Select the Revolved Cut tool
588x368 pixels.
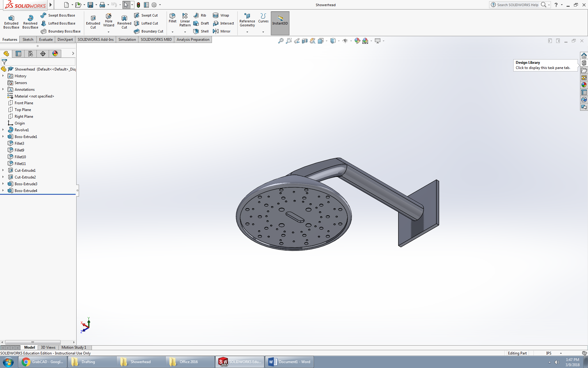124,22
